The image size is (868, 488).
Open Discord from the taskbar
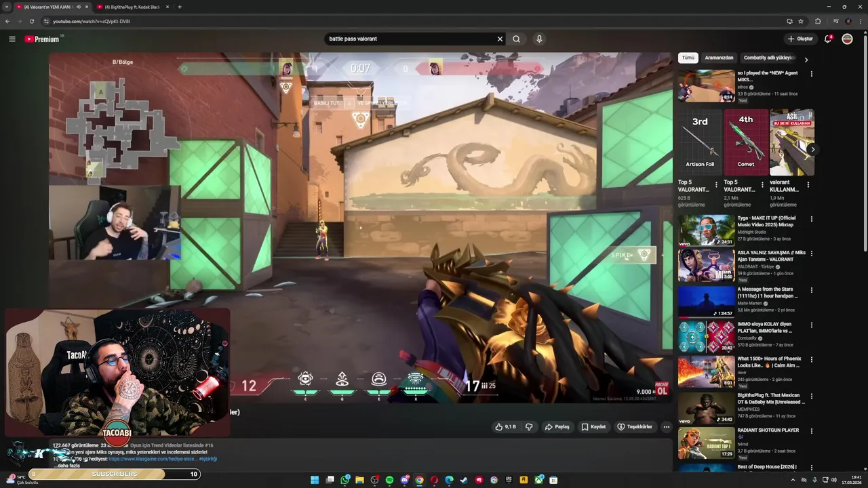pos(404,480)
